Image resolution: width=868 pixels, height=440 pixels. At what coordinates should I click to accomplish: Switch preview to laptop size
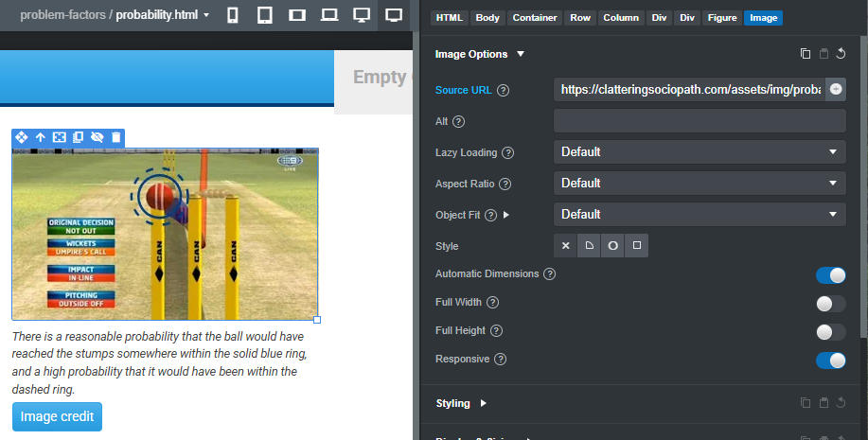pyautogui.click(x=328, y=15)
